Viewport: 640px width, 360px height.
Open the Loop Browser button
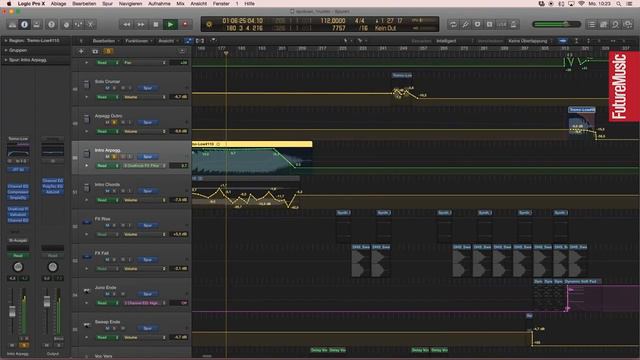coord(616,24)
